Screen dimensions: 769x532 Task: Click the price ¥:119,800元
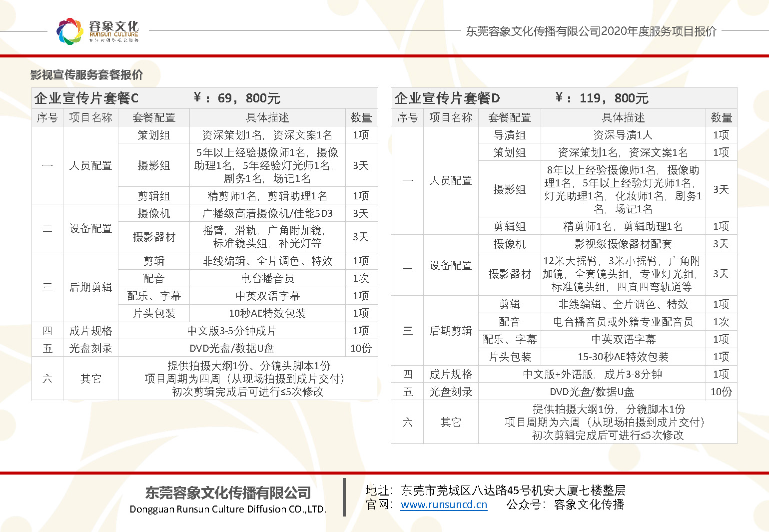(602, 98)
